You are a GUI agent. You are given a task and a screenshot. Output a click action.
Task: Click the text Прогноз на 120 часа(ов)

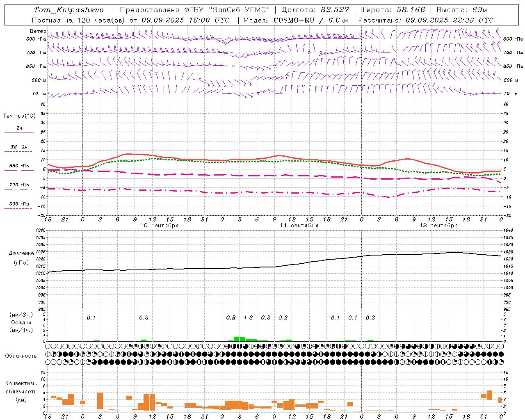pyautogui.click(x=78, y=20)
